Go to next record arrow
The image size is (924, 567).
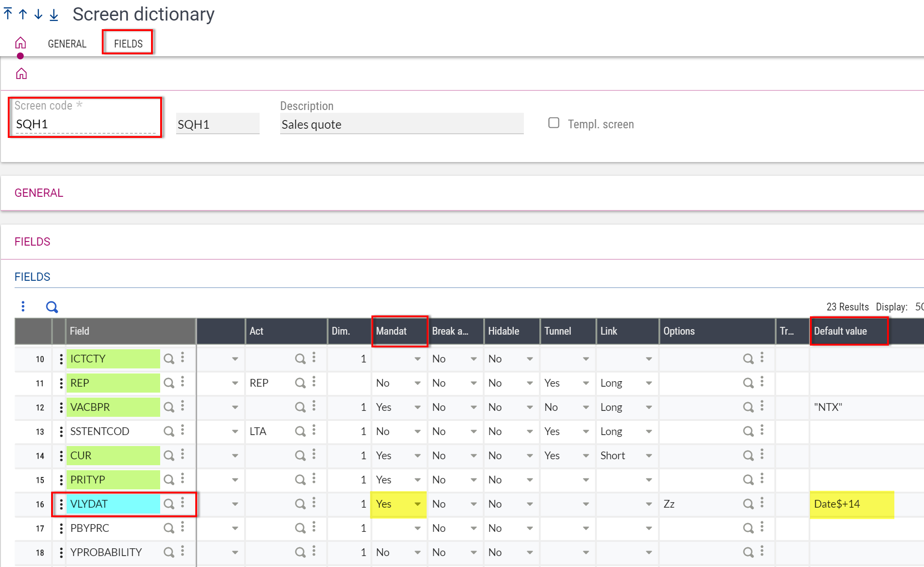[38, 14]
